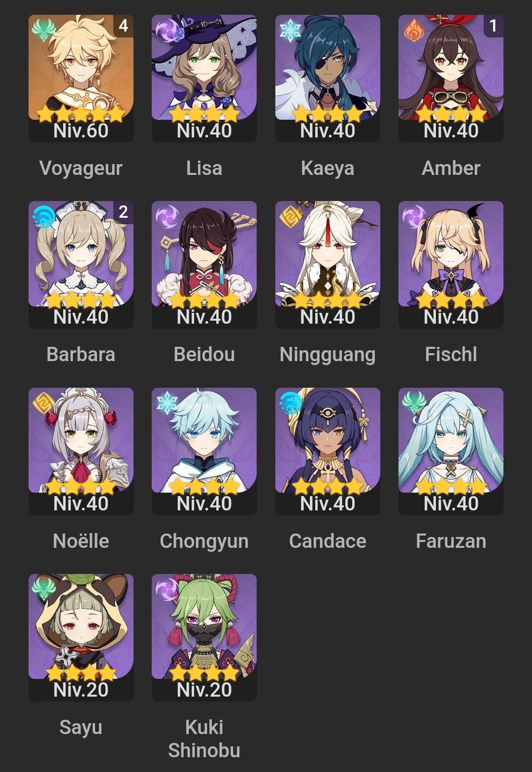Click the Niv.60 level label on Voyageur
This screenshot has width=532, height=772.
(81, 131)
